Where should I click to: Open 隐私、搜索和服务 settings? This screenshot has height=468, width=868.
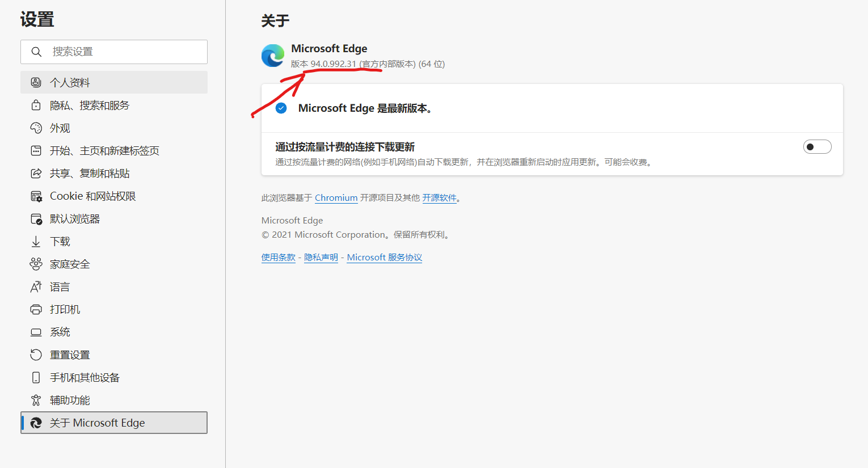[x=114, y=105]
